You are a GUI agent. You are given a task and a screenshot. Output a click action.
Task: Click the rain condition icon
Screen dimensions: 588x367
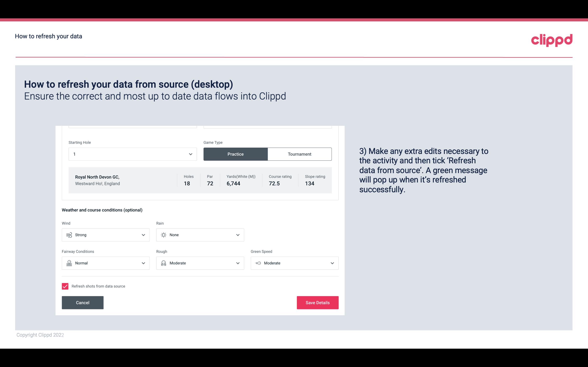pyautogui.click(x=163, y=235)
